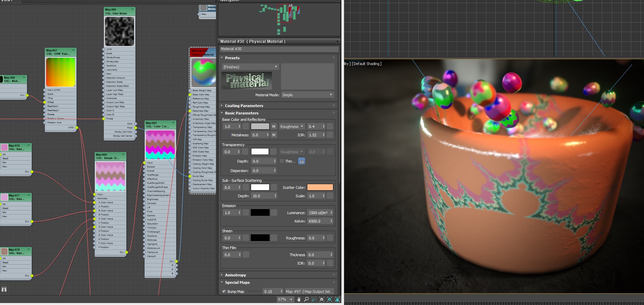Viewport: 644px width, 305px height.
Task: Click the Bump Map input socket
Action: click(x=190, y=176)
